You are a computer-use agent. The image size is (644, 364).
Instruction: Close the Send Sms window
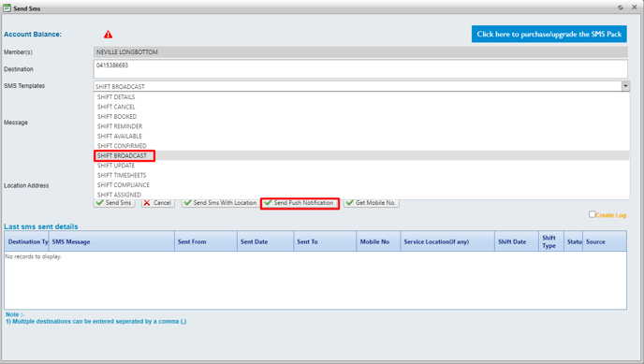coord(634,7)
